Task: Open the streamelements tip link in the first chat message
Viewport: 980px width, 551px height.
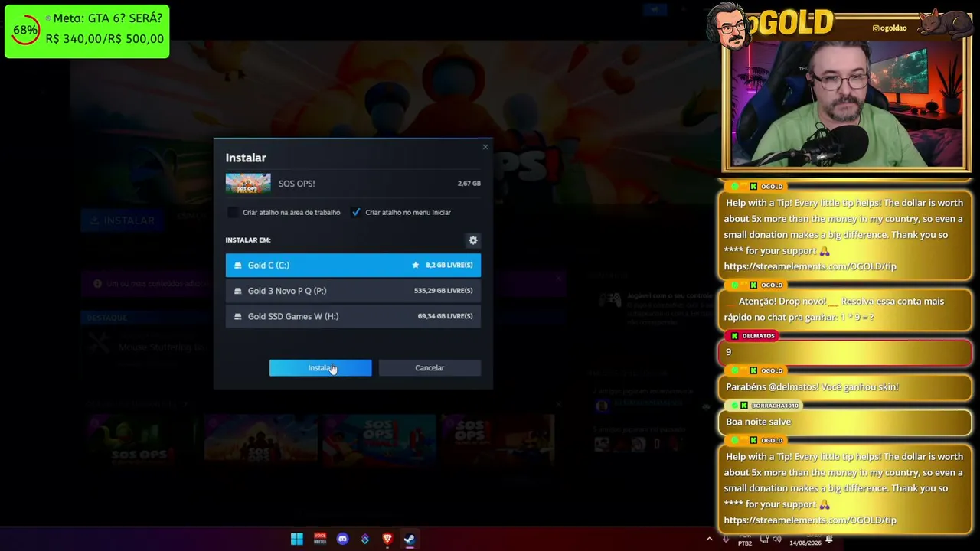Action: pos(810,266)
